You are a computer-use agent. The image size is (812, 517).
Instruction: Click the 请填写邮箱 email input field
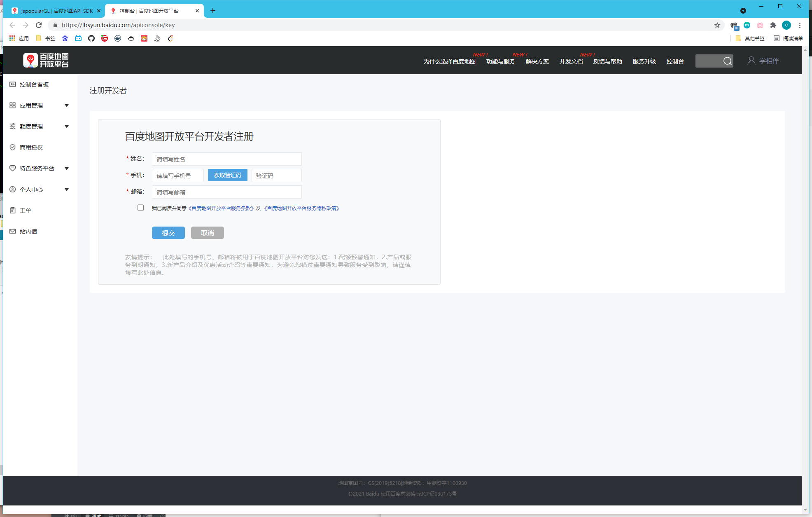tap(226, 192)
